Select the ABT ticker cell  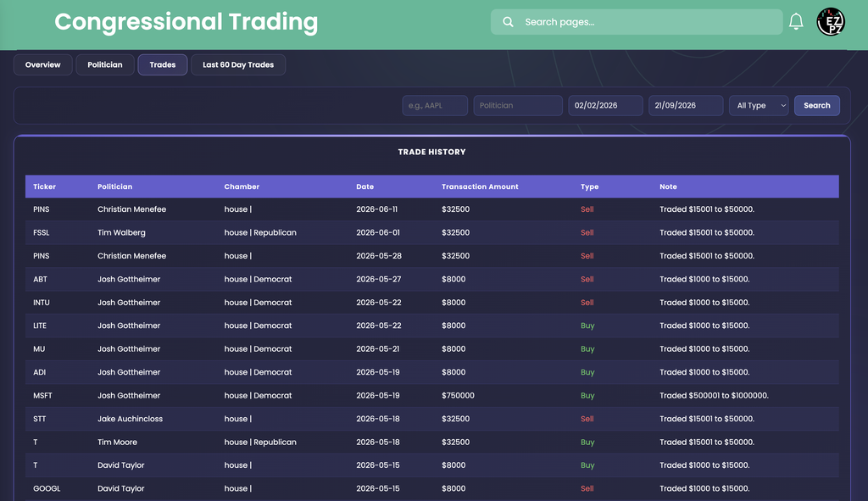pyautogui.click(x=40, y=279)
